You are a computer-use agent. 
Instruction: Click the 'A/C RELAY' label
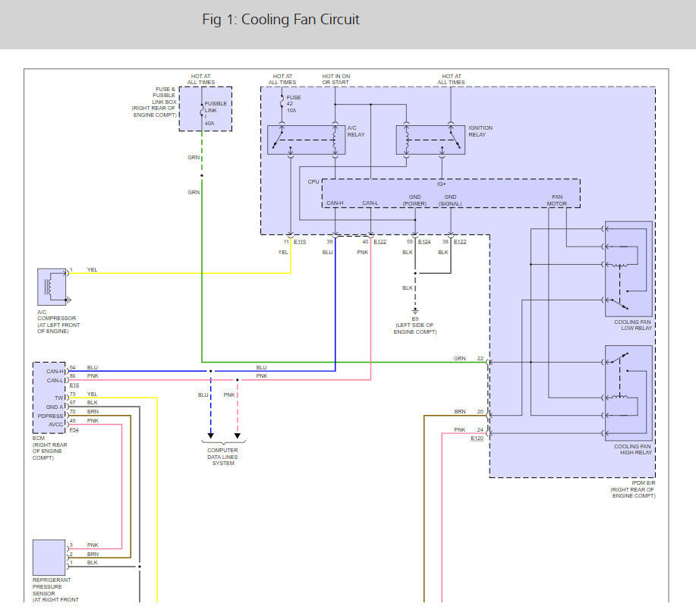(x=355, y=131)
